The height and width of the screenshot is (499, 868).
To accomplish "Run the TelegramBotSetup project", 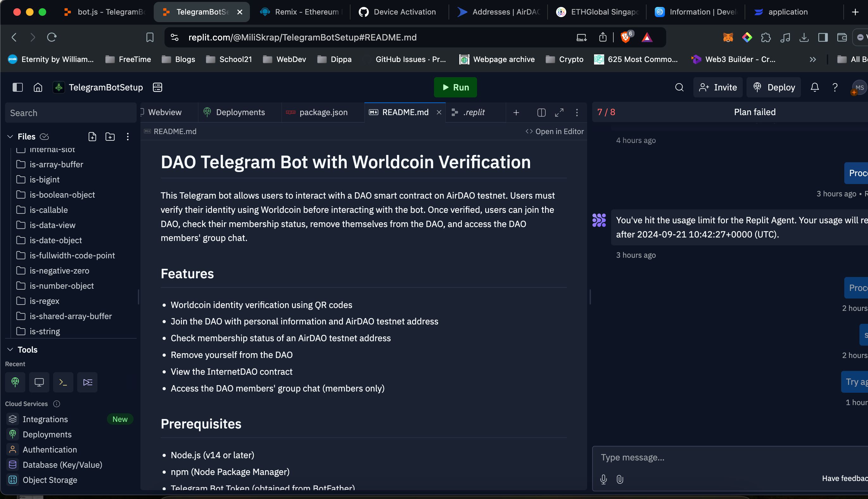I will pyautogui.click(x=455, y=87).
